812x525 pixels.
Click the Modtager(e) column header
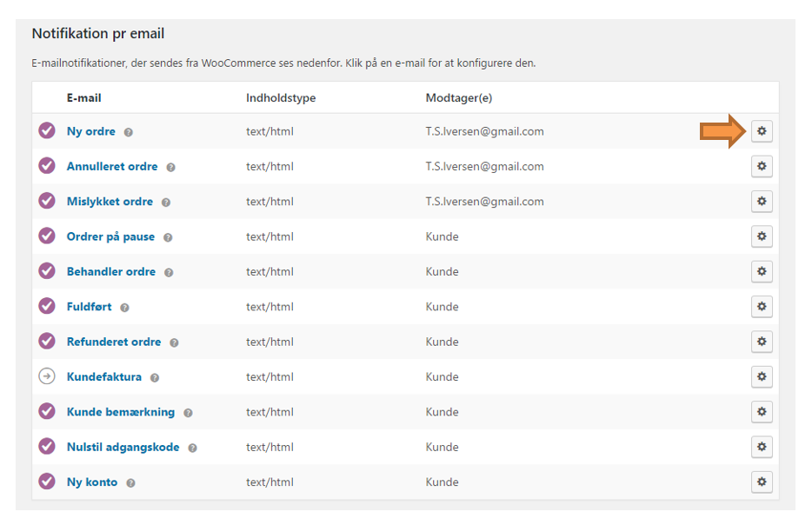459,98
